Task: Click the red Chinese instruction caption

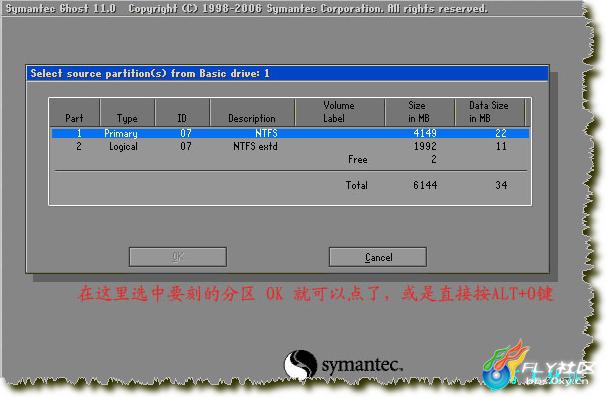Action: pos(315,294)
